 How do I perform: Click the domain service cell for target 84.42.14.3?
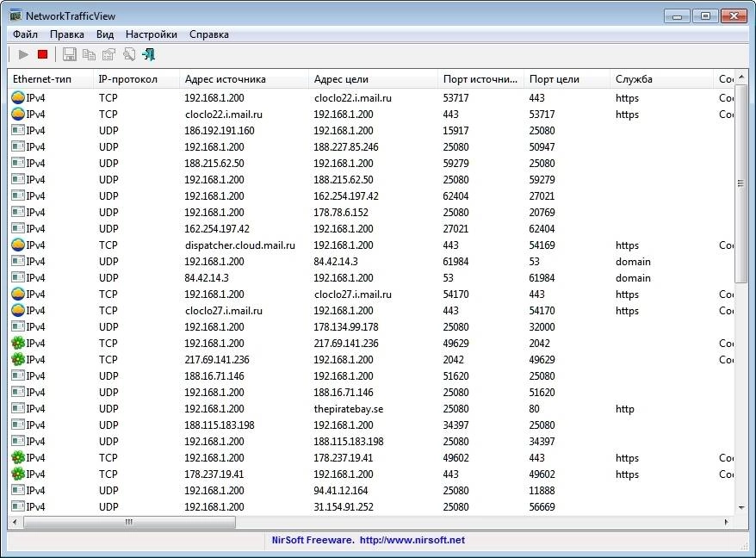tap(633, 262)
